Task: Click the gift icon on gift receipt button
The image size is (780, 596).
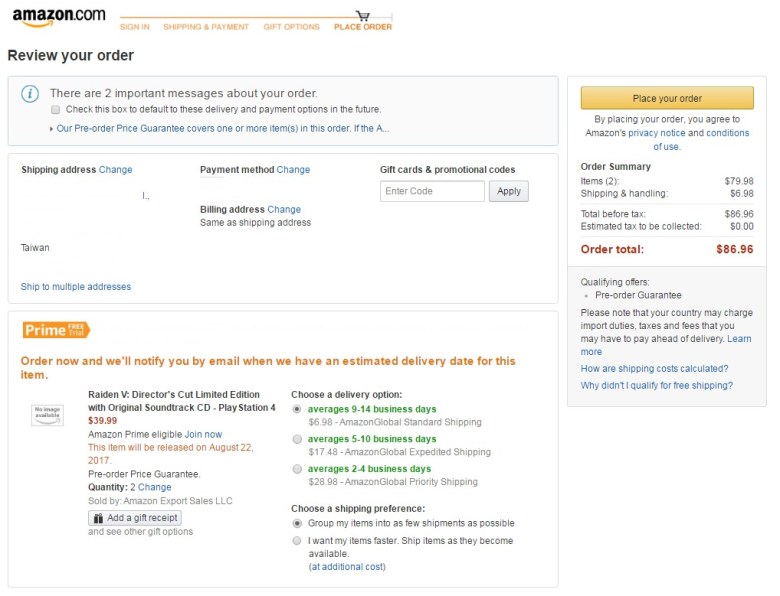Action: (x=98, y=518)
